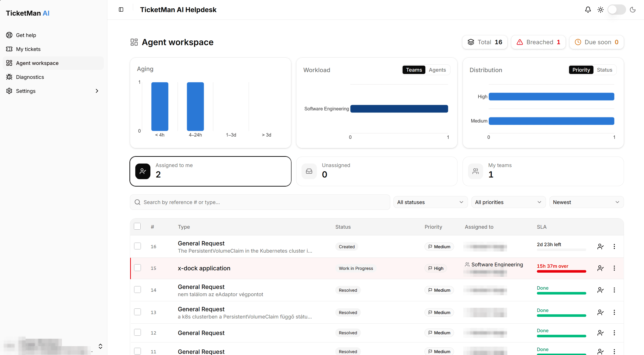Check the select-all header checkbox
The width and height of the screenshot is (644, 355).
click(137, 226)
